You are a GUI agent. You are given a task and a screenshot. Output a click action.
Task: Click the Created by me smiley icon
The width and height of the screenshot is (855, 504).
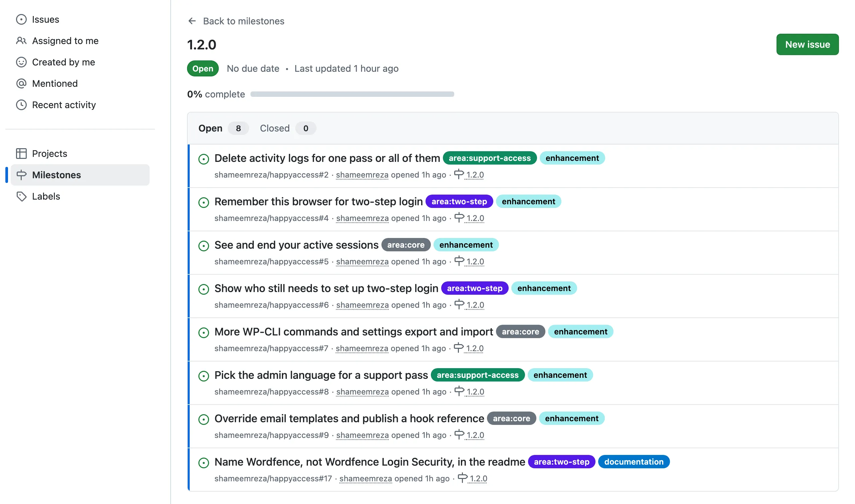coord(21,62)
